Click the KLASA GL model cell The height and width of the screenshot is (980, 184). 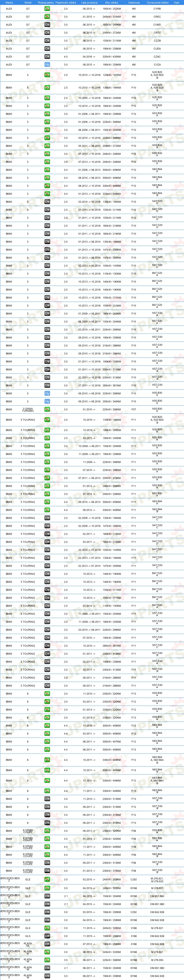tap(28, 944)
